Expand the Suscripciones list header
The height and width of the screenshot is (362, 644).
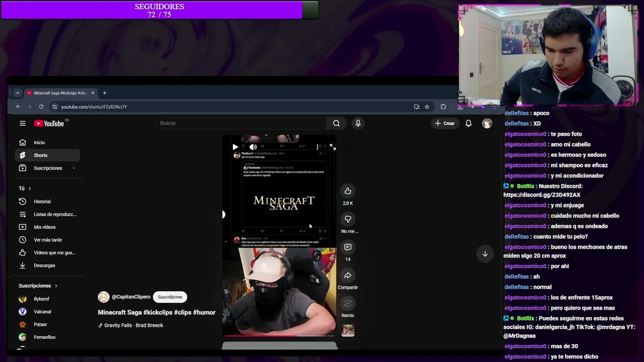(38, 286)
